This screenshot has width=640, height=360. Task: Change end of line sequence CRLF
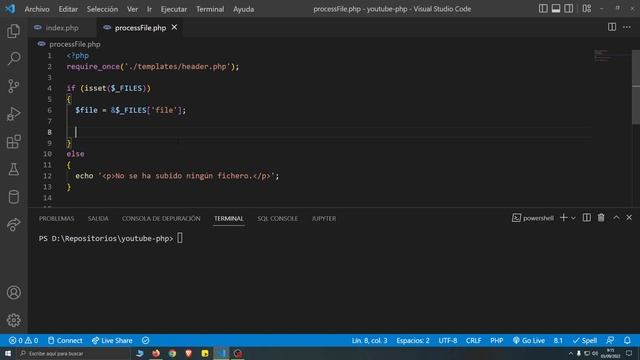pos(473,340)
